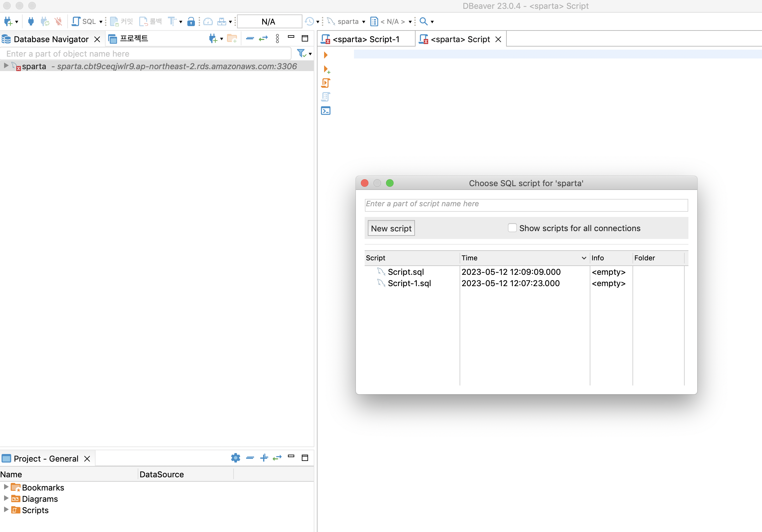Click the Info column header
Image resolution: width=762 pixels, height=532 pixels.
pyautogui.click(x=611, y=258)
